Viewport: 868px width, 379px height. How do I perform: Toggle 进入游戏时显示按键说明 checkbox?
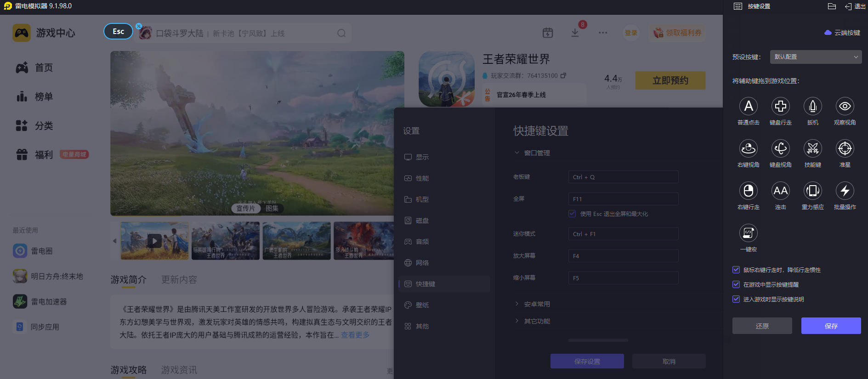coord(736,300)
